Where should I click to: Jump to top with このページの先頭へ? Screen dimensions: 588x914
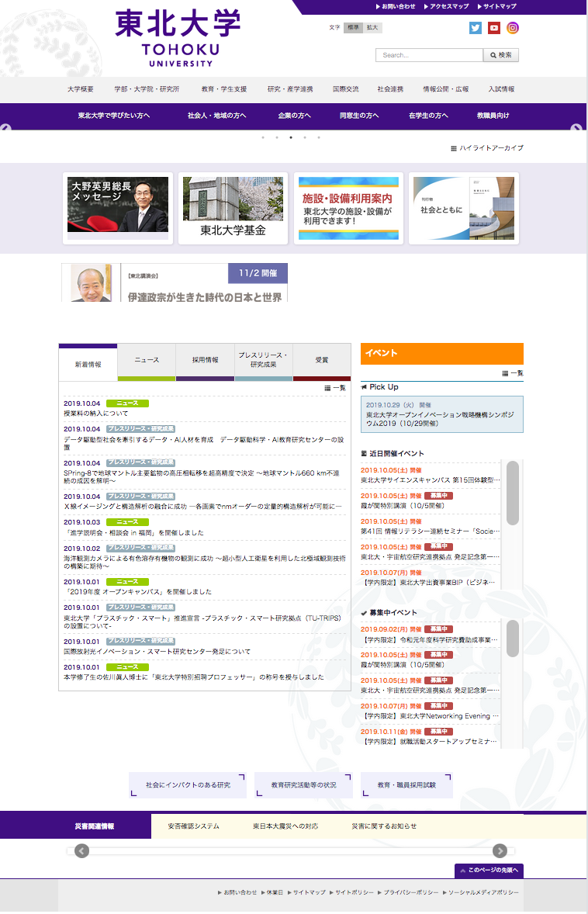tap(489, 871)
